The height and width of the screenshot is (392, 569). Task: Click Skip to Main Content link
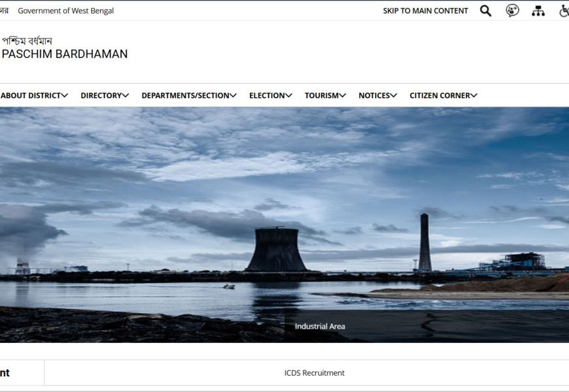425,10
